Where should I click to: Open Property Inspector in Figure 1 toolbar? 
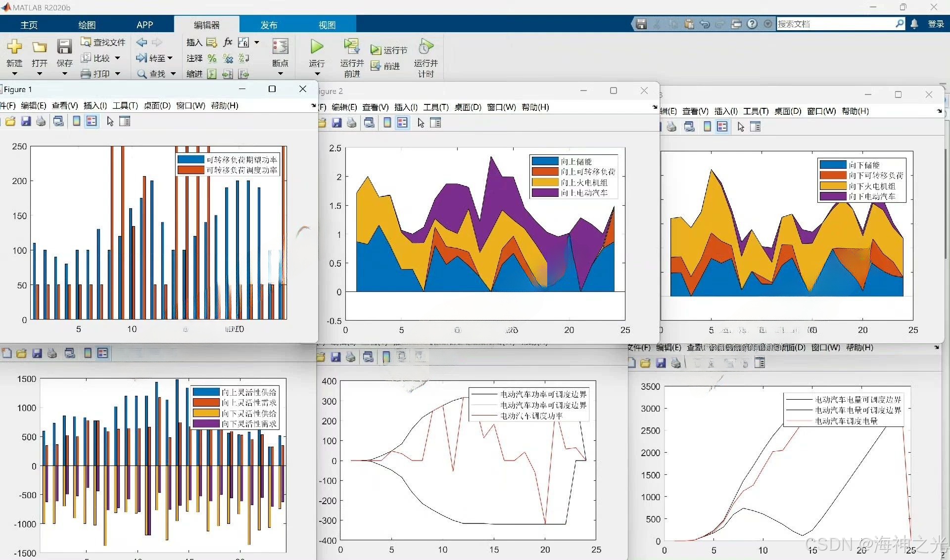tap(125, 121)
